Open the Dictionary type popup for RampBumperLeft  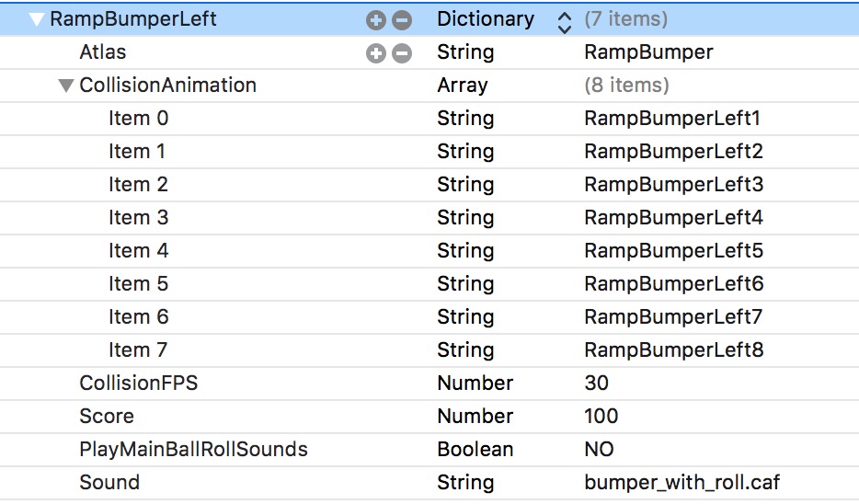point(564,20)
